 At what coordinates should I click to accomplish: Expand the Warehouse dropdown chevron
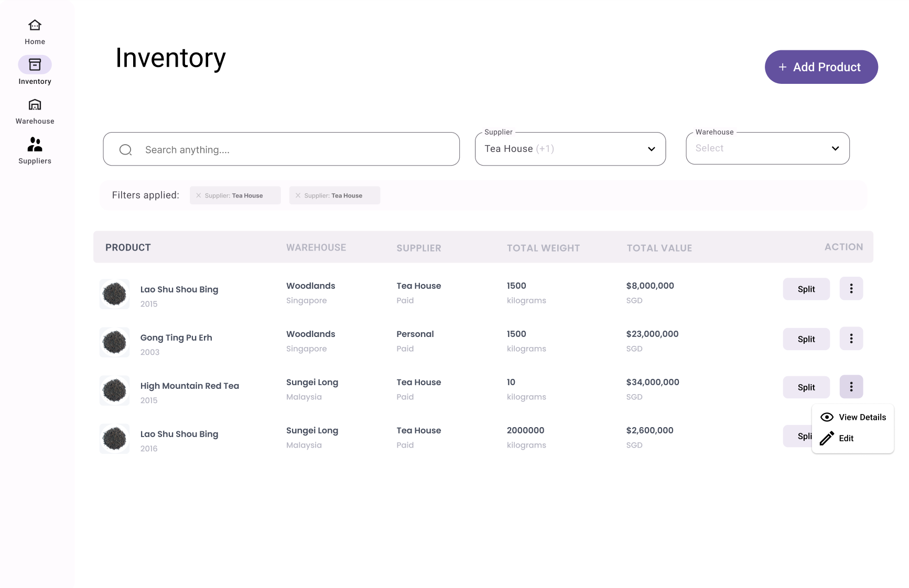pos(835,148)
